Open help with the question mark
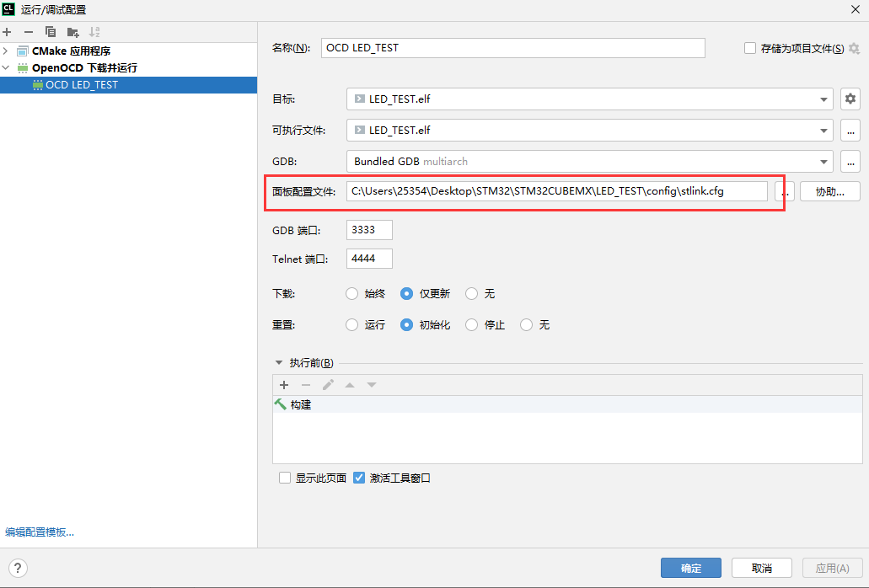Viewport: 869px width, 588px height. 19,568
